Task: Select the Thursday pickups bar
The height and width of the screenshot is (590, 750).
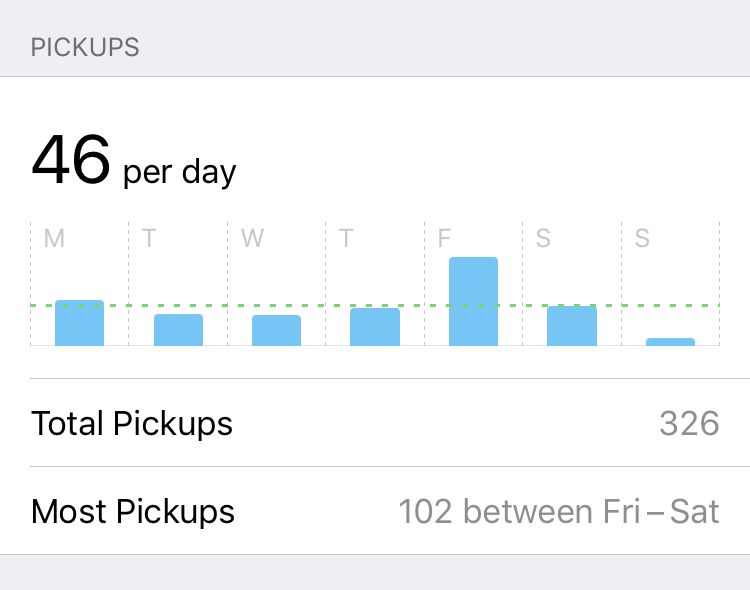Action: coord(375,327)
